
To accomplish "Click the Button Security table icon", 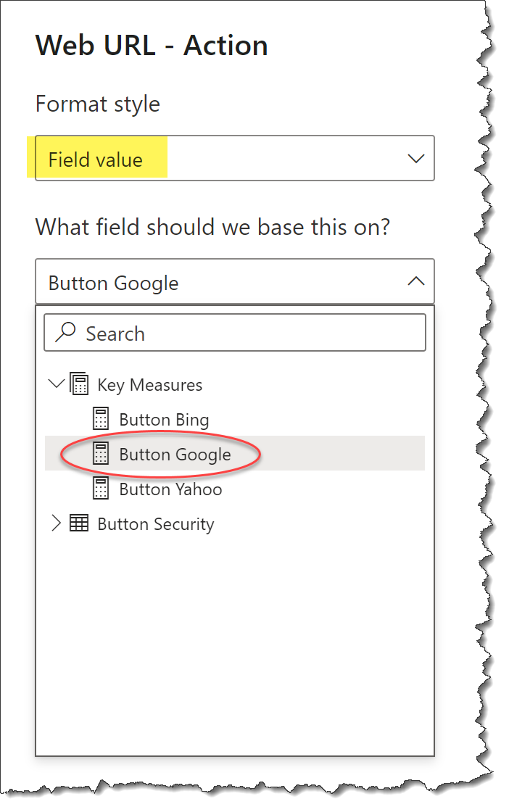I will pyautogui.click(x=79, y=523).
